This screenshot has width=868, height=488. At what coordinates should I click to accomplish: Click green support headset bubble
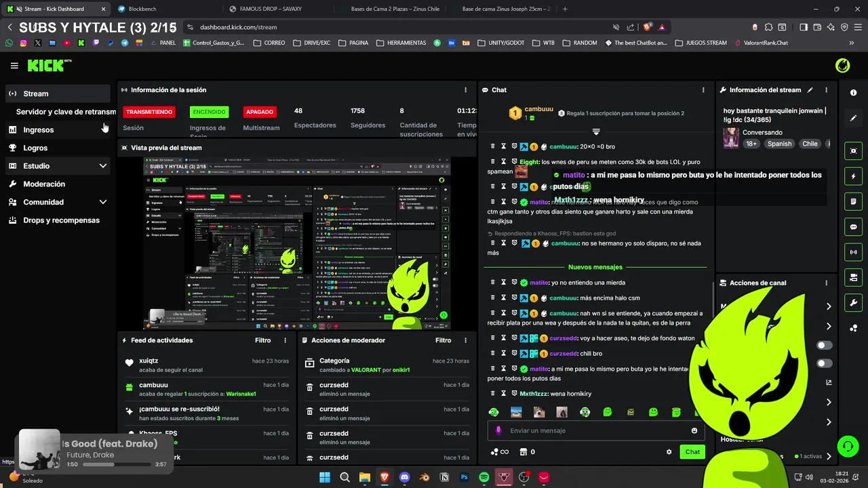coord(848,446)
